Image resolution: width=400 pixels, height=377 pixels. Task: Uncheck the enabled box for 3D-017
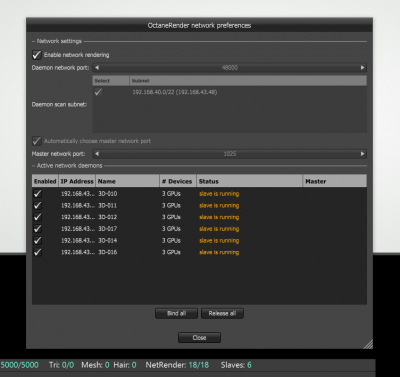tap(38, 229)
